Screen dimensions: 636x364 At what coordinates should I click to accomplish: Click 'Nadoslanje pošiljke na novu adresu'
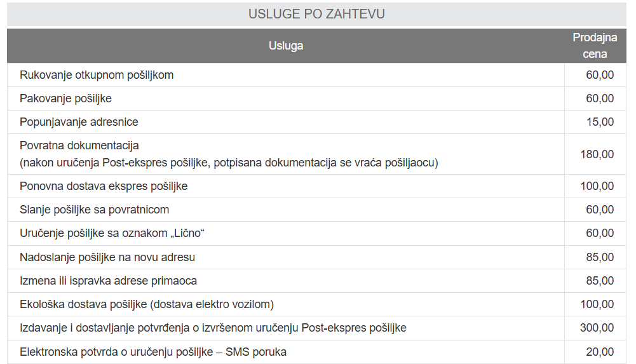(x=107, y=257)
